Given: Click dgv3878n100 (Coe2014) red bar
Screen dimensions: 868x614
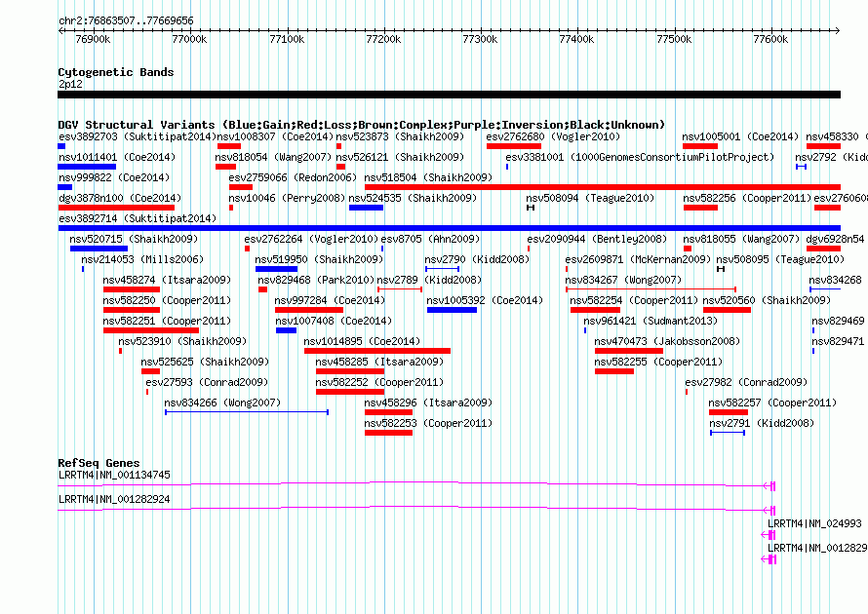Looking at the screenshot, I should click(116, 208).
